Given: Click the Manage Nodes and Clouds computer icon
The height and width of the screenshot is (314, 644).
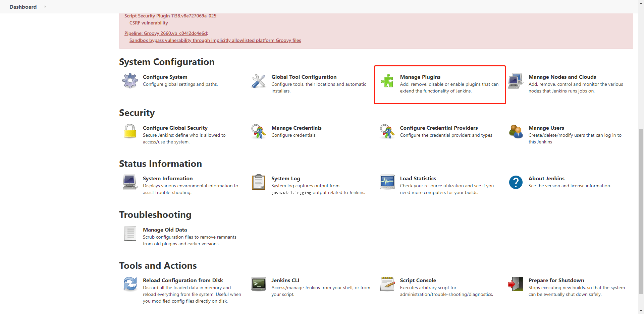Looking at the screenshot, I should 516,81.
